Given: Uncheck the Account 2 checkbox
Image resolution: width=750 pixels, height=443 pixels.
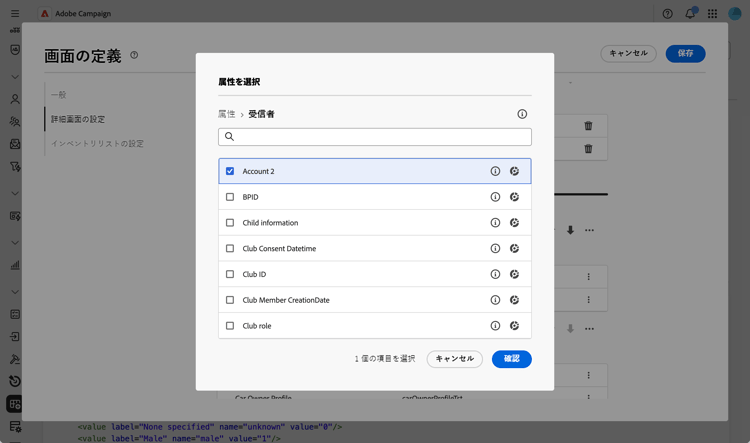Looking at the screenshot, I should [x=230, y=171].
